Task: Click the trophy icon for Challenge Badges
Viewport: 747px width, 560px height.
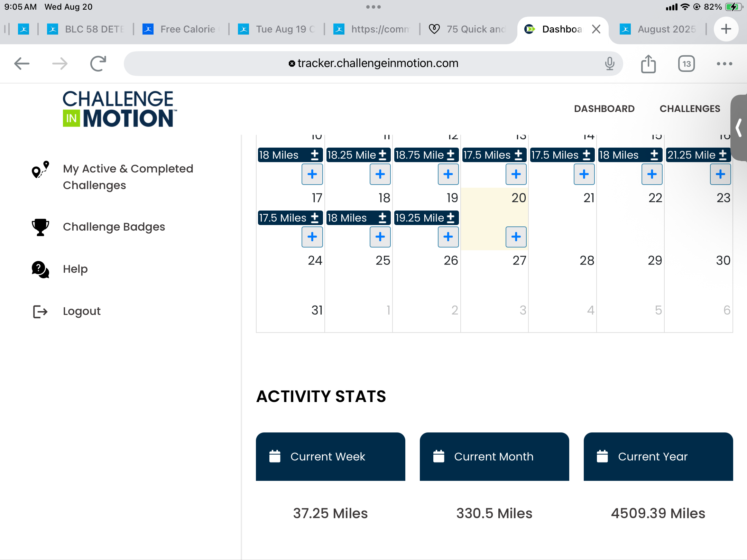Action: (x=40, y=227)
